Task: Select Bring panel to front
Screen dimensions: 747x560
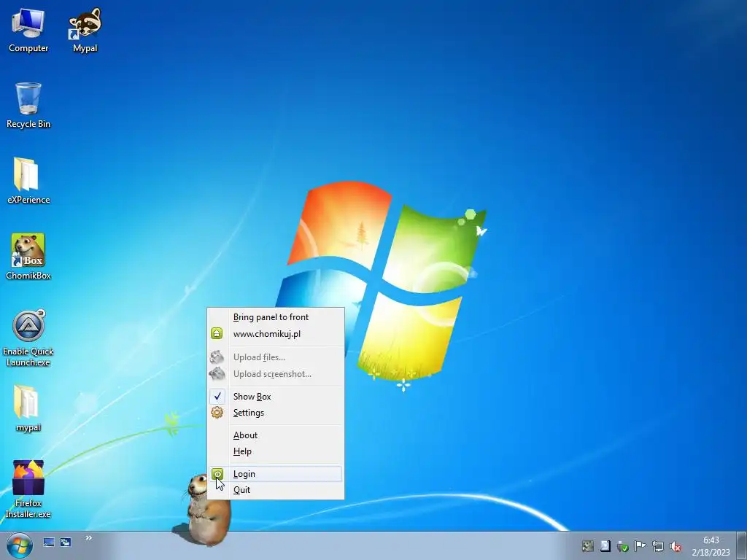Action: (x=275, y=317)
